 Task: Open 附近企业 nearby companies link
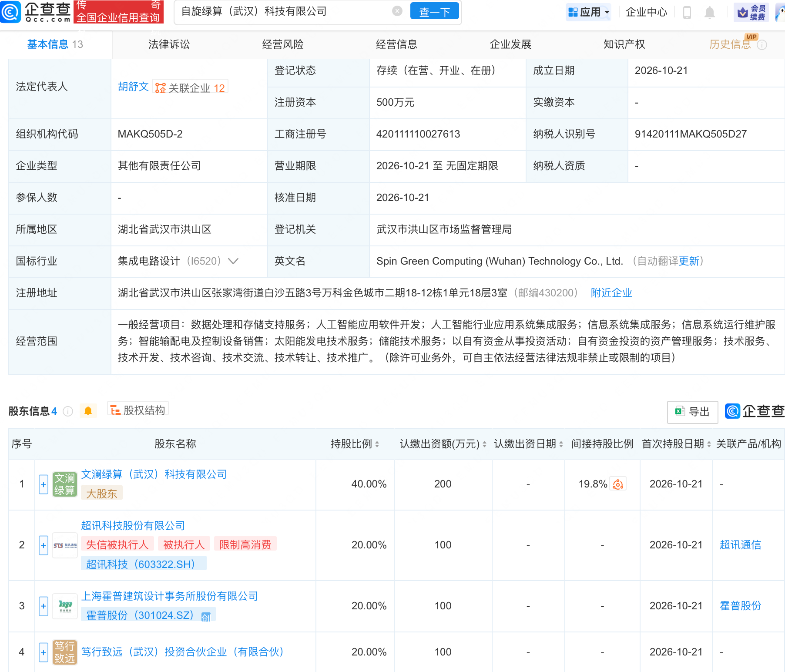point(611,293)
